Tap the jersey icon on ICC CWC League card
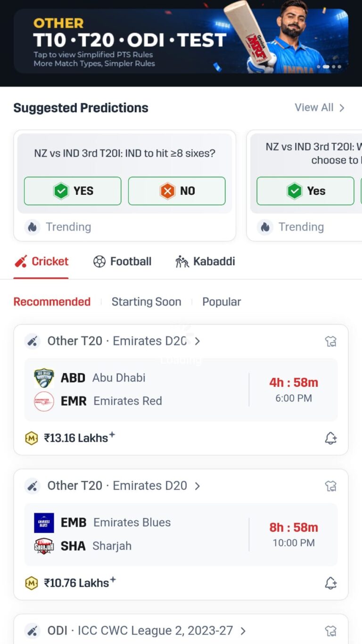362x644 pixels. coord(331,631)
